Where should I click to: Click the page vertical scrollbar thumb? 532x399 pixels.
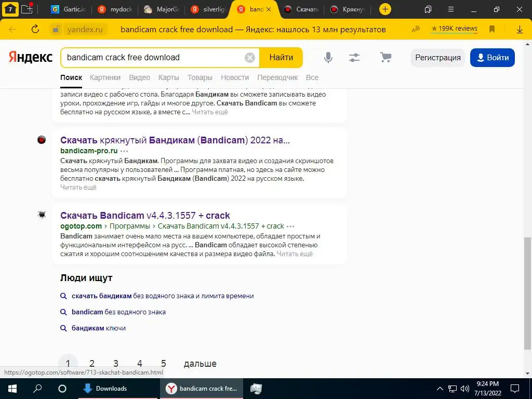[527, 294]
